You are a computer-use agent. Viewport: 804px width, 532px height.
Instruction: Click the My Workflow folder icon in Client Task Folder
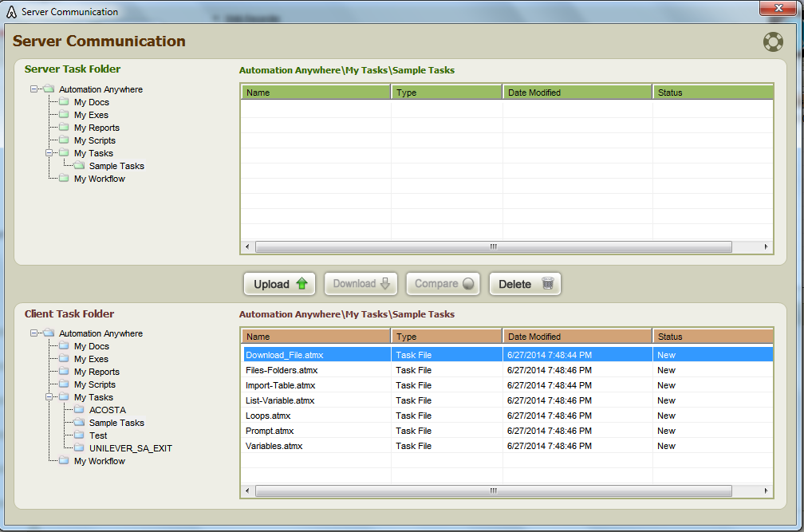(x=63, y=461)
